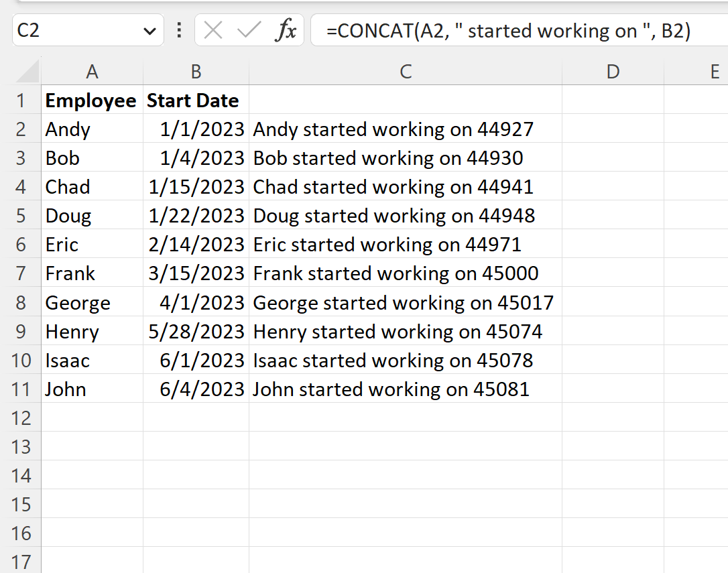
Task: Select the Start Date header cell
Action: click(x=196, y=100)
